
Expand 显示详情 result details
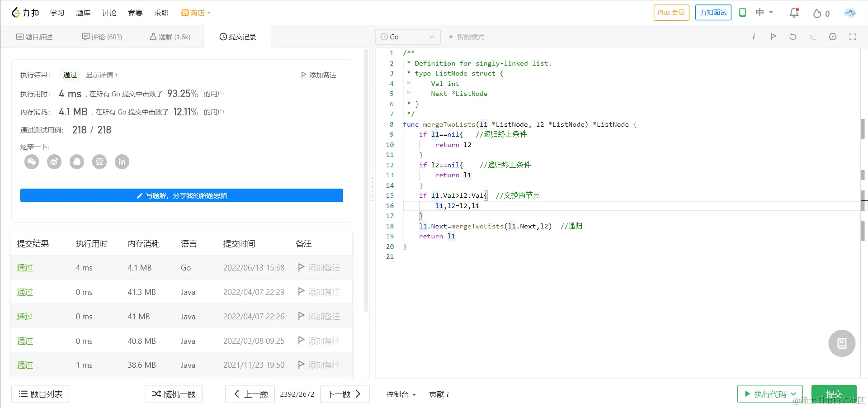pyautogui.click(x=102, y=75)
